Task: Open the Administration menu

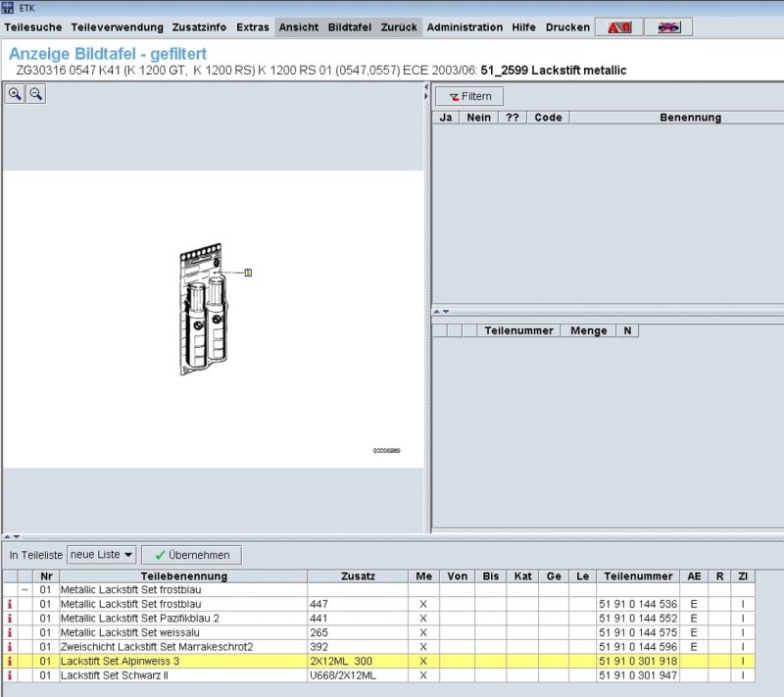Action: (x=465, y=27)
